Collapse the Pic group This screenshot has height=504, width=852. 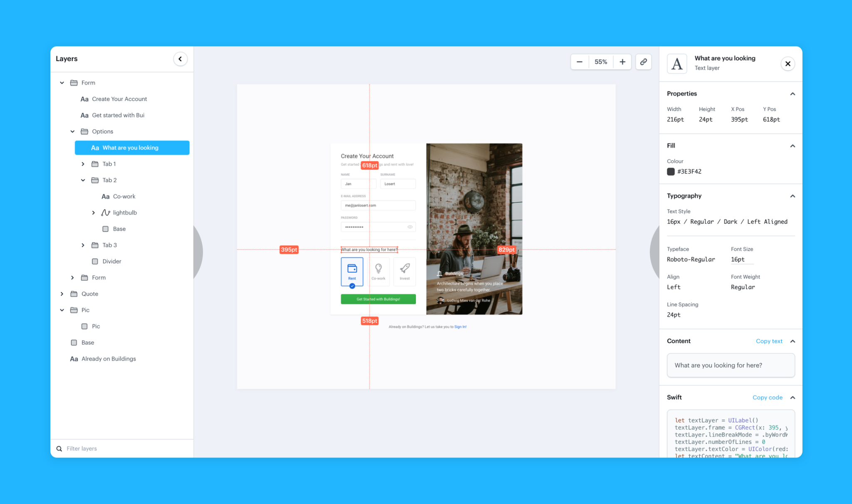click(x=62, y=310)
